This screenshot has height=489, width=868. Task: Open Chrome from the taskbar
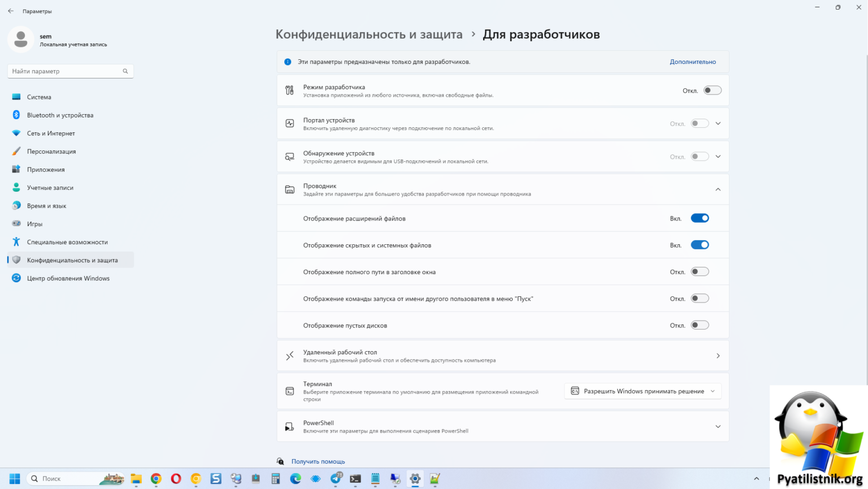(156, 479)
